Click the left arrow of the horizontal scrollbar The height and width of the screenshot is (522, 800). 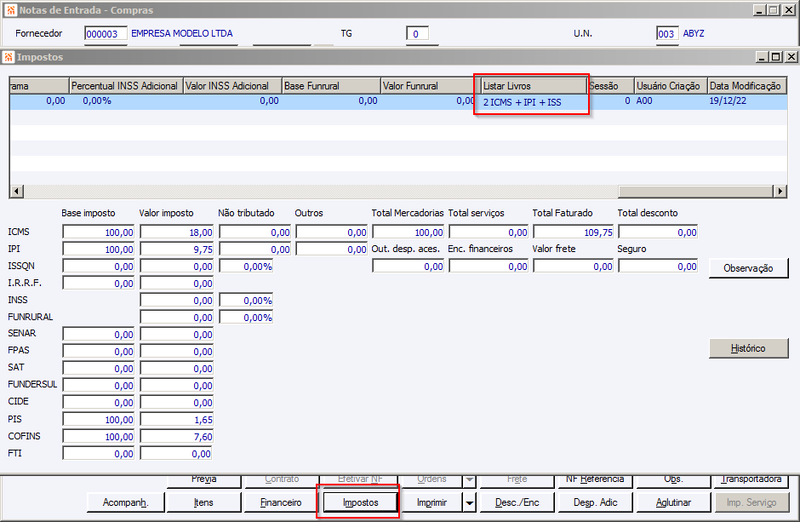click(16, 191)
